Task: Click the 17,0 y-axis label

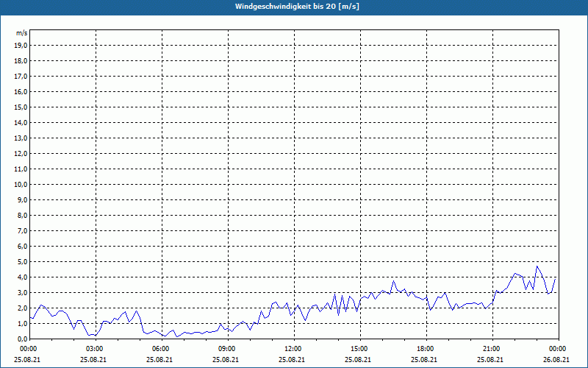Action: pos(21,77)
